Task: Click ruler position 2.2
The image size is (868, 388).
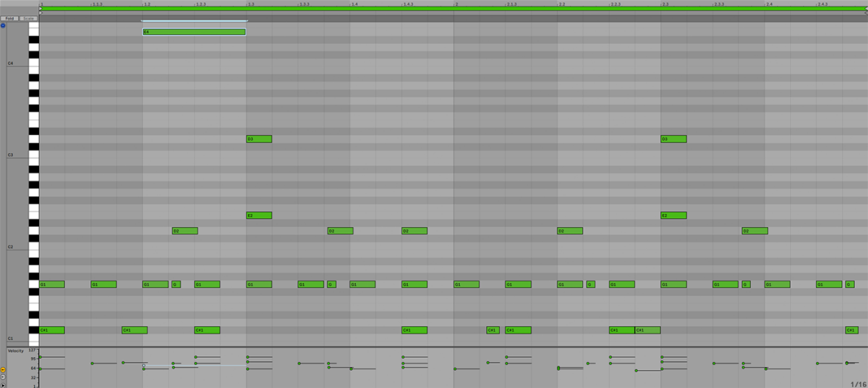Action: pos(561,4)
